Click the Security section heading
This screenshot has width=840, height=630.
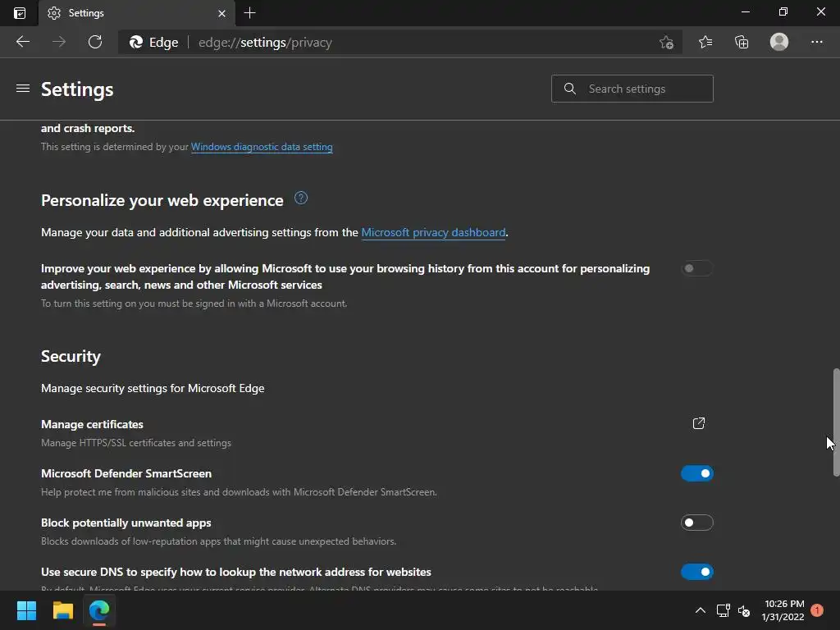pyautogui.click(x=71, y=356)
